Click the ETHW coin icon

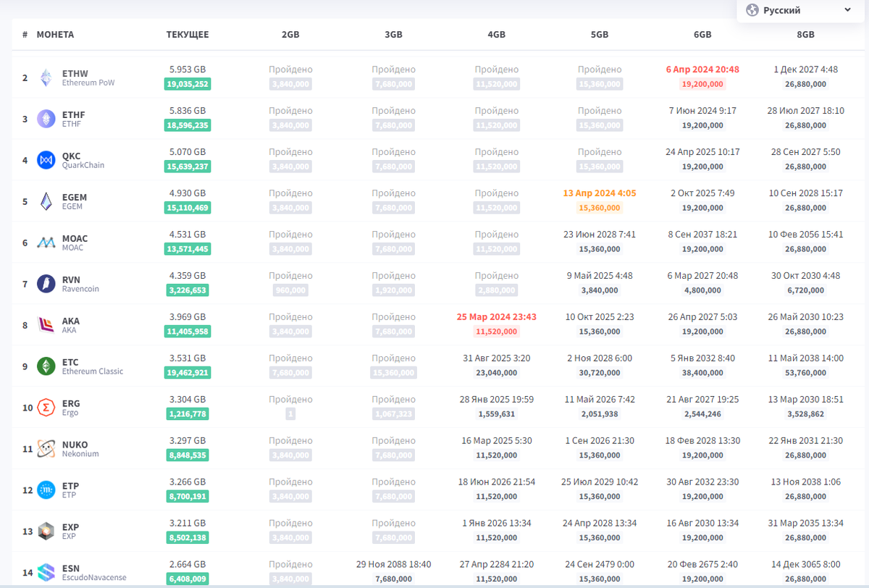46,77
